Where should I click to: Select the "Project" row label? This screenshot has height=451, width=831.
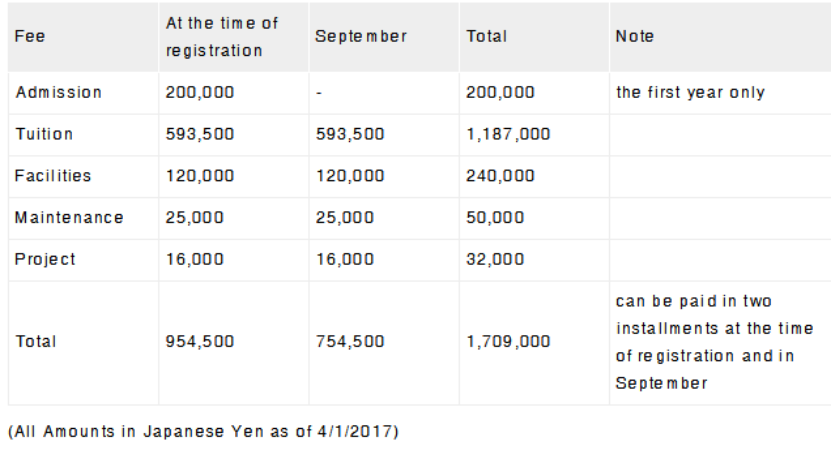45,259
